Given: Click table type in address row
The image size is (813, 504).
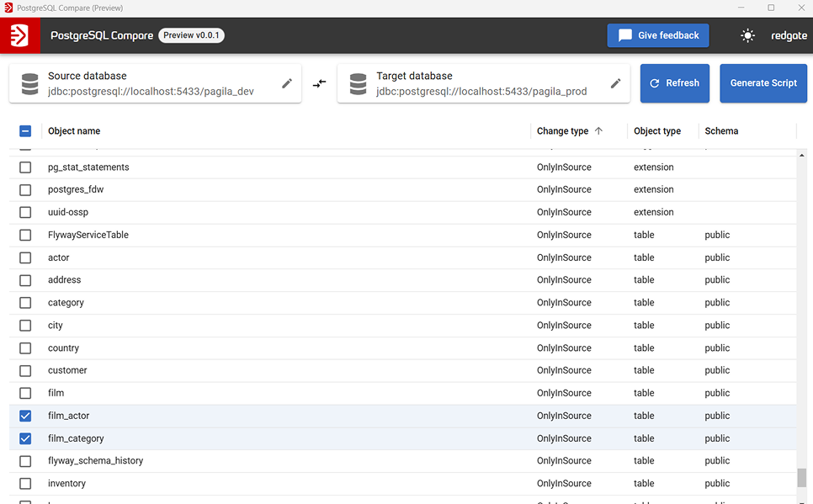Looking at the screenshot, I should [644, 280].
